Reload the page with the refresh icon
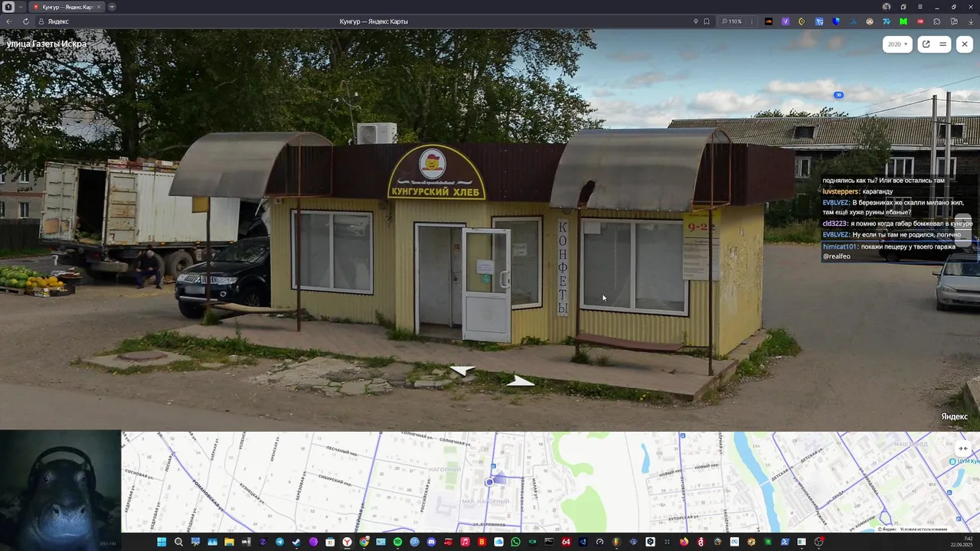The image size is (980, 551). tap(26, 21)
